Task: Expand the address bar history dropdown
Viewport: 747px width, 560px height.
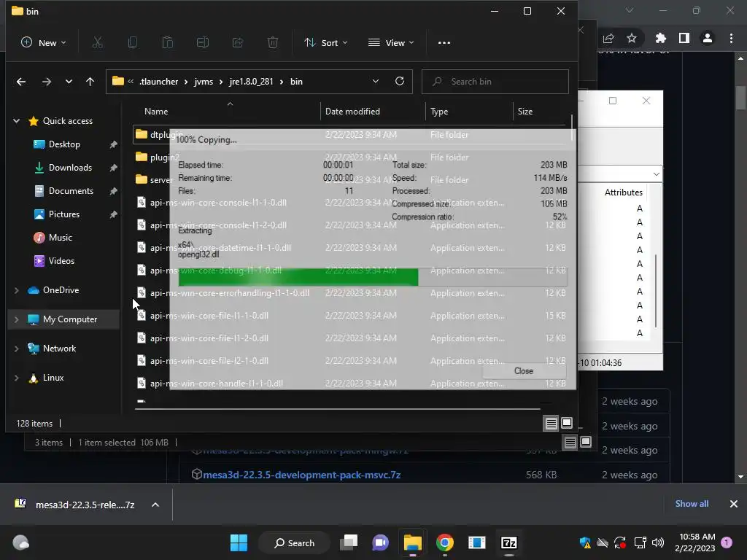Action: tap(376, 82)
